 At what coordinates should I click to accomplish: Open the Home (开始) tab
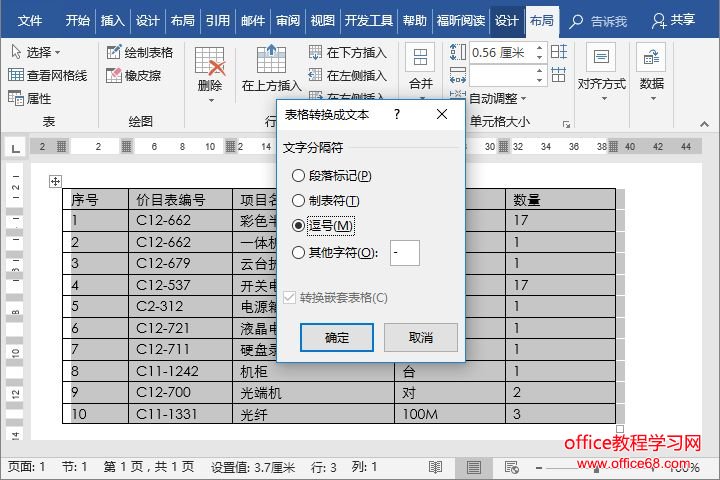pyautogui.click(x=78, y=21)
